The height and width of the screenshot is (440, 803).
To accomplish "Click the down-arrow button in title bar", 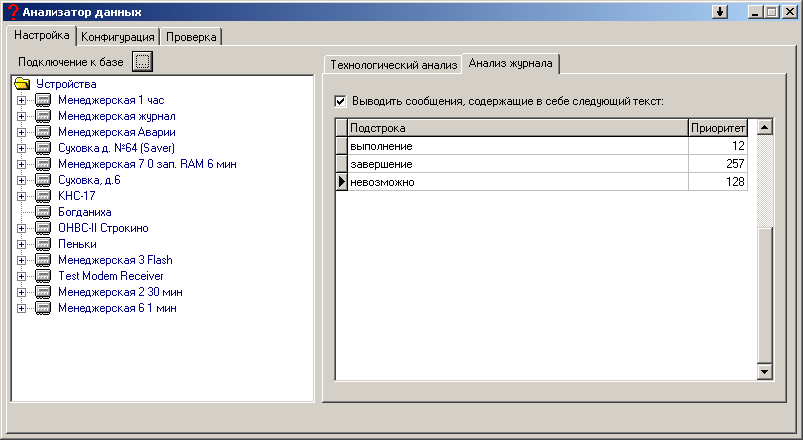I will [720, 12].
